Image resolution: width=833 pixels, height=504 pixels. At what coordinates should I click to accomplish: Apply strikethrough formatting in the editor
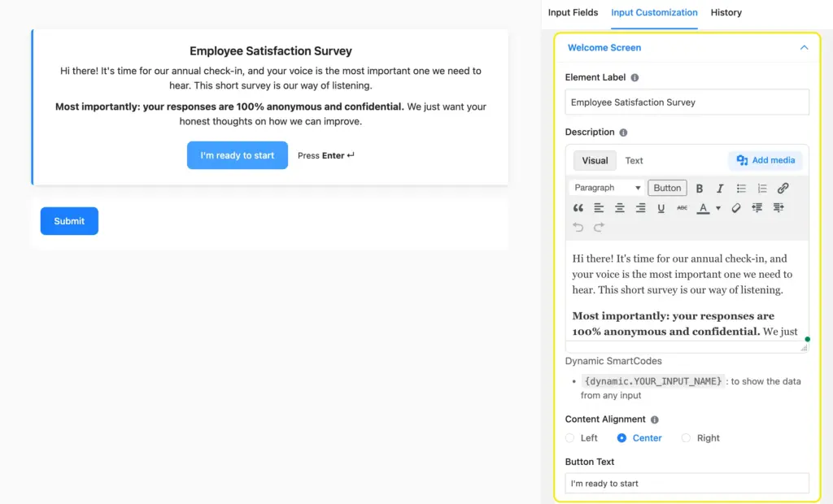click(x=682, y=208)
